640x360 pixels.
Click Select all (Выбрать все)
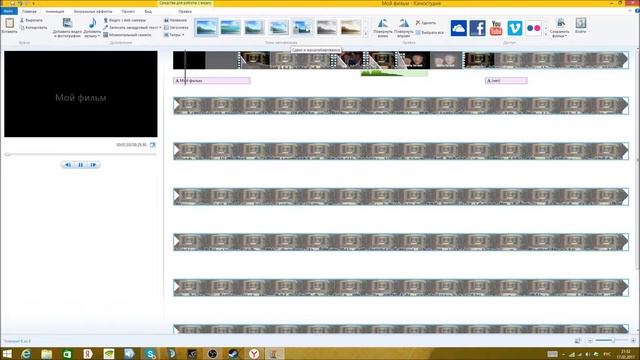click(429, 32)
